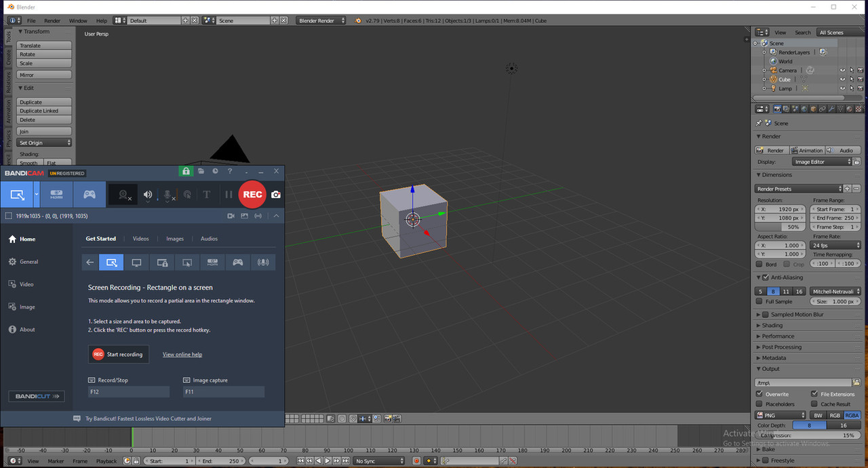Open Bandicam output folder icon

tap(201, 172)
